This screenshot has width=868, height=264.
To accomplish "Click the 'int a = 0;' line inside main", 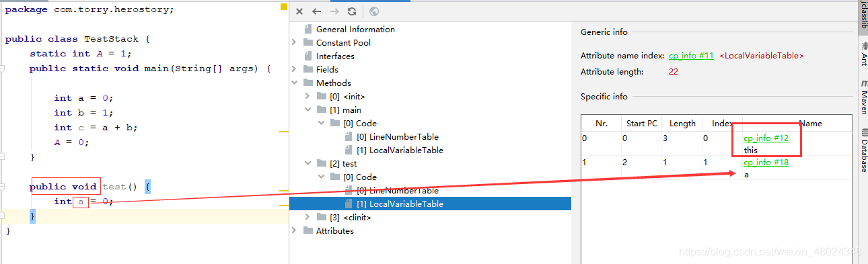I will point(83,98).
